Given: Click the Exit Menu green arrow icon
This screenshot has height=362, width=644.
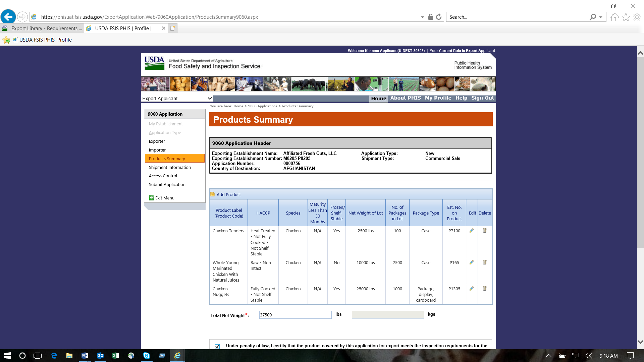Looking at the screenshot, I should click(x=151, y=198).
